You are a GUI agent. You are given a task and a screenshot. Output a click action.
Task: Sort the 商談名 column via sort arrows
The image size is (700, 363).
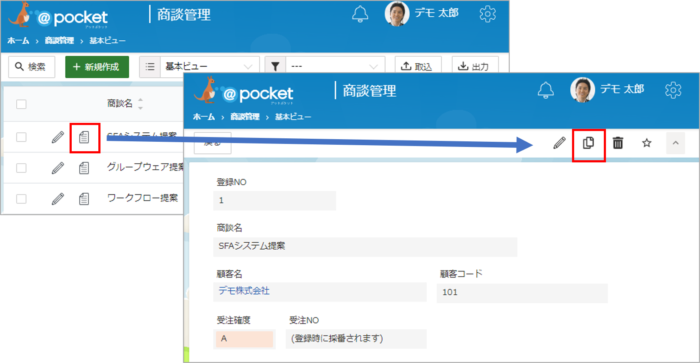(x=140, y=104)
